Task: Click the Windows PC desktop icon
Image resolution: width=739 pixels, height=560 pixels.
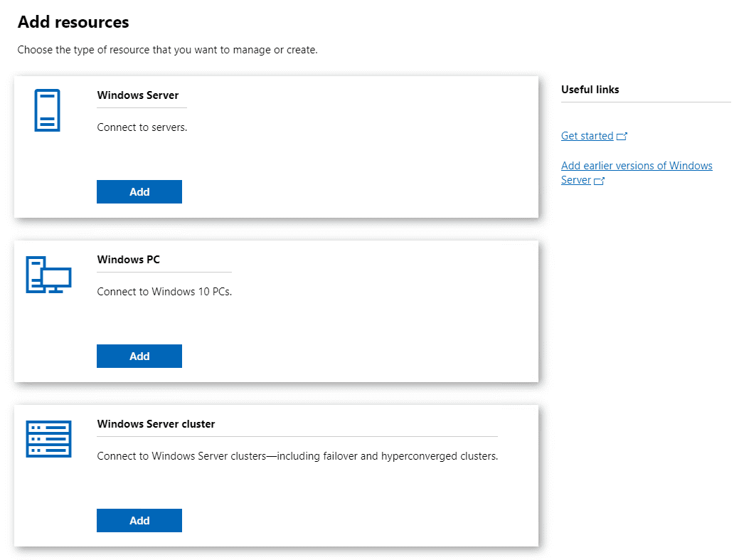Action: (x=48, y=275)
